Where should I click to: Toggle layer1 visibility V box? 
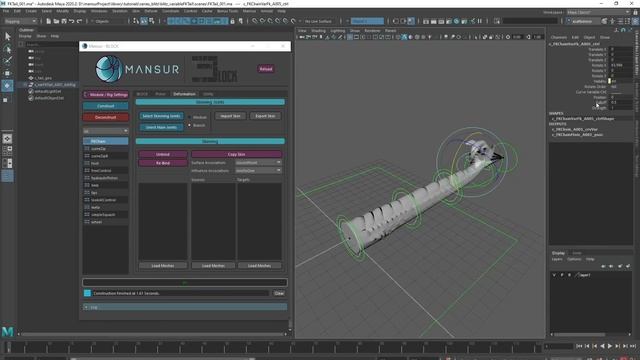pos(554,275)
